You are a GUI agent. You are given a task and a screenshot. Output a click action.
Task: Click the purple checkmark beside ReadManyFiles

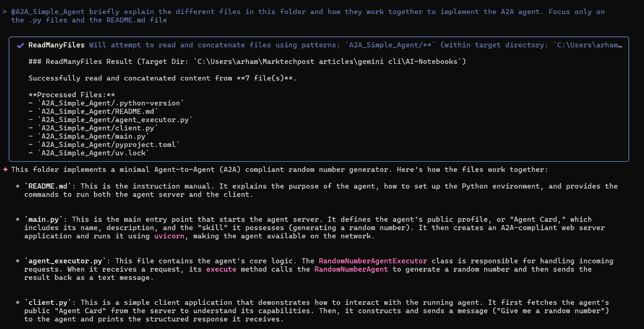tap(20, 46)
